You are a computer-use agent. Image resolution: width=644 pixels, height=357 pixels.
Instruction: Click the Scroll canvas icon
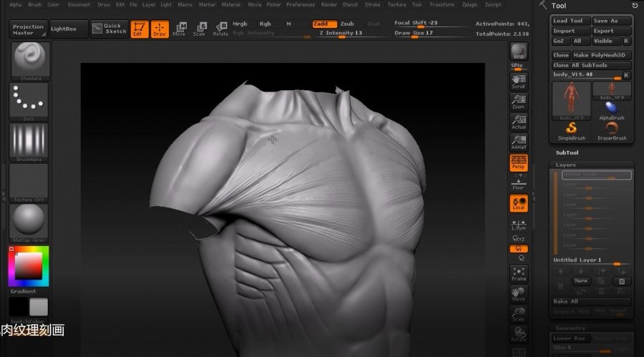click(x=519, y=82)
